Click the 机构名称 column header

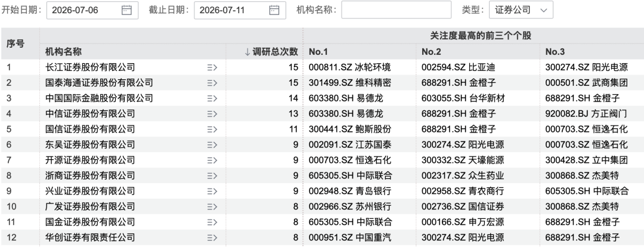coord(63,52)
